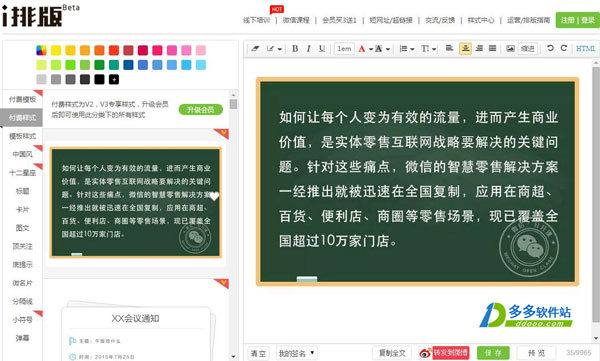This screenshot has width=600, height=361.
Task: Click the 缩进 indent button
Action: click(x=528, y=49)
